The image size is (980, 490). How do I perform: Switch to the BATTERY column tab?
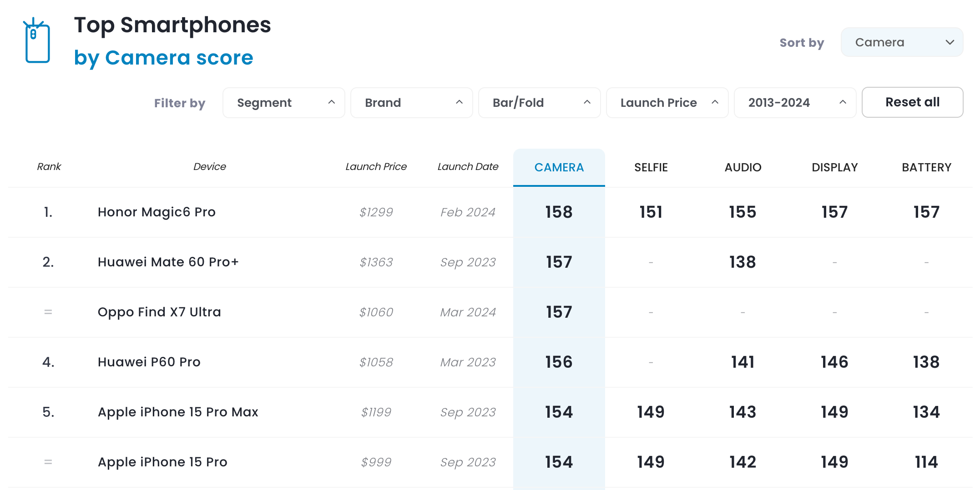927,167
